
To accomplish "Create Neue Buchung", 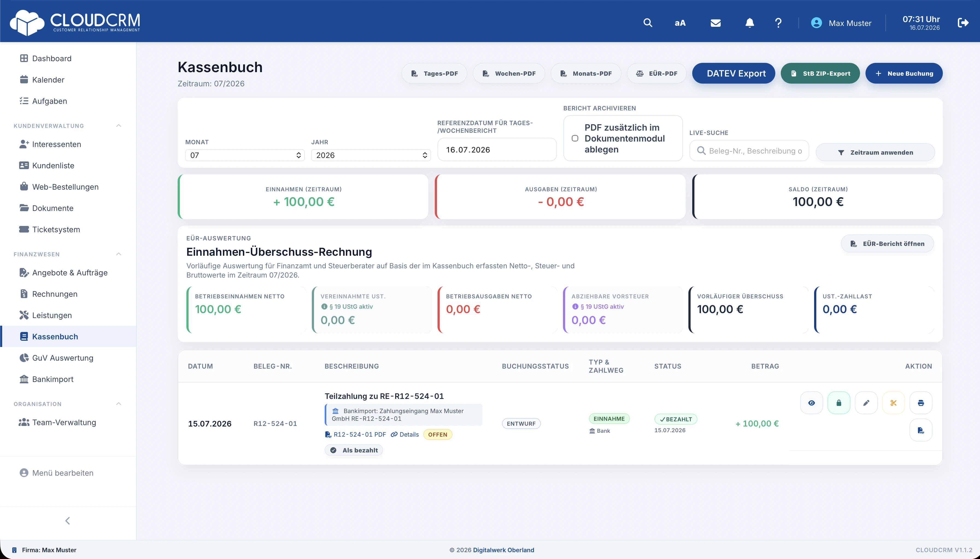I will click(904, 73).
